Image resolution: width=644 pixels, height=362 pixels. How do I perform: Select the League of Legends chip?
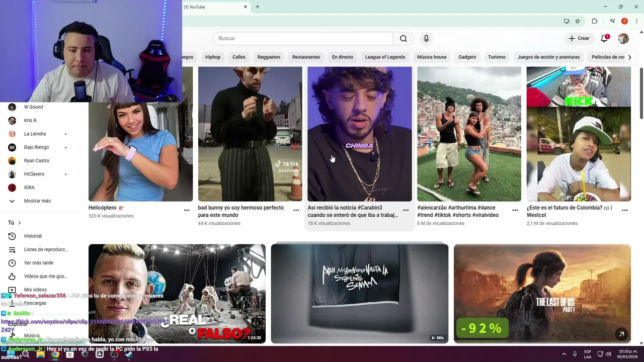(385, 57)
